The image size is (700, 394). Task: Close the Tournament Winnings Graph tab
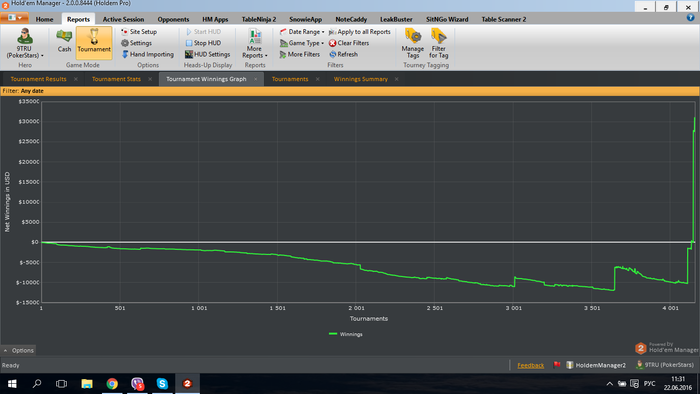256,79
